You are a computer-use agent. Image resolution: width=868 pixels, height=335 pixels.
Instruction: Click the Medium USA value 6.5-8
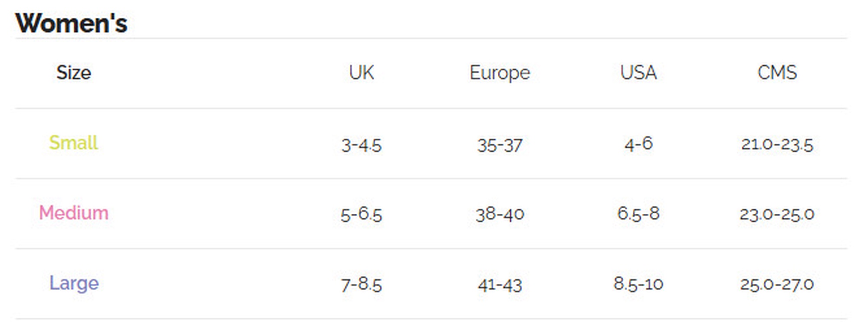(638, 213)
